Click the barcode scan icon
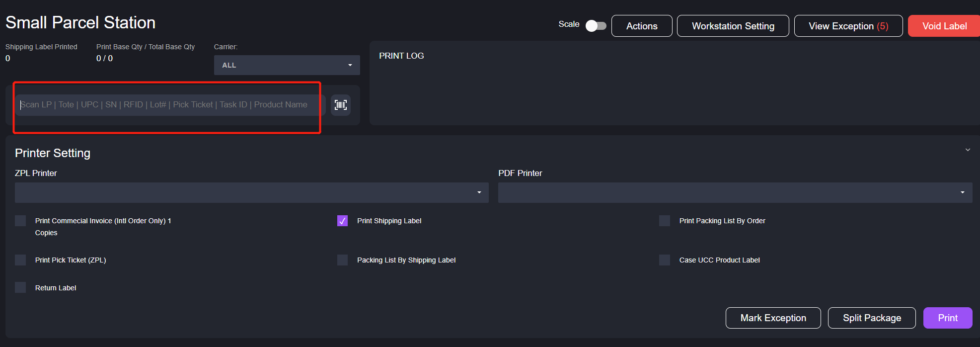980x347 pixels. [341, 105]
